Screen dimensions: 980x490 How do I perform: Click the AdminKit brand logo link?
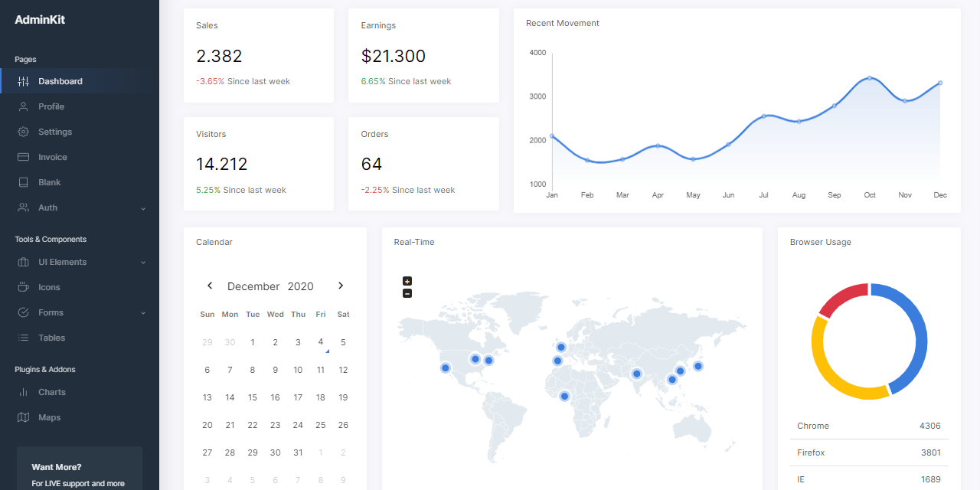[40, 20]
